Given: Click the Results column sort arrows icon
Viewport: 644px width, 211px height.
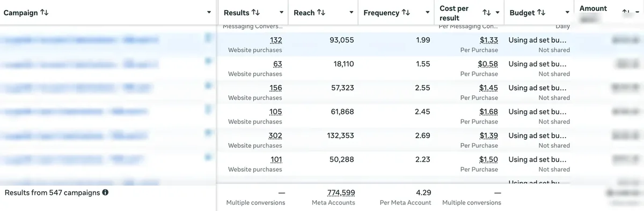Looking at the screenshot, I should tap(255, 13).
